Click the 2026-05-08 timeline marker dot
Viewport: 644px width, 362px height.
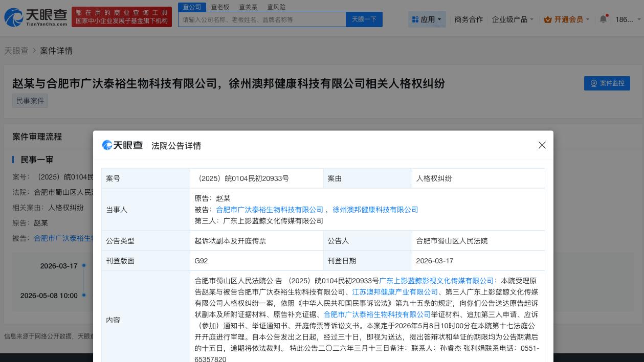click(x=83, y=296)
